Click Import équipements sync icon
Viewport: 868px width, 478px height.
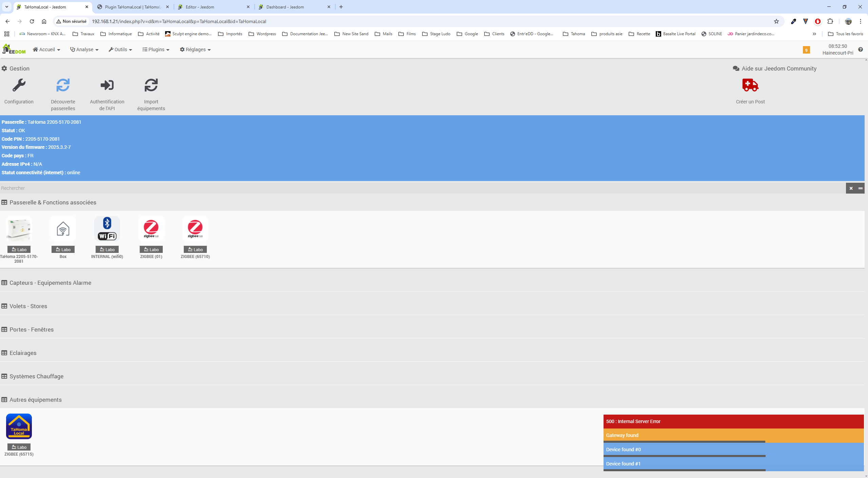tap(151, 85)
